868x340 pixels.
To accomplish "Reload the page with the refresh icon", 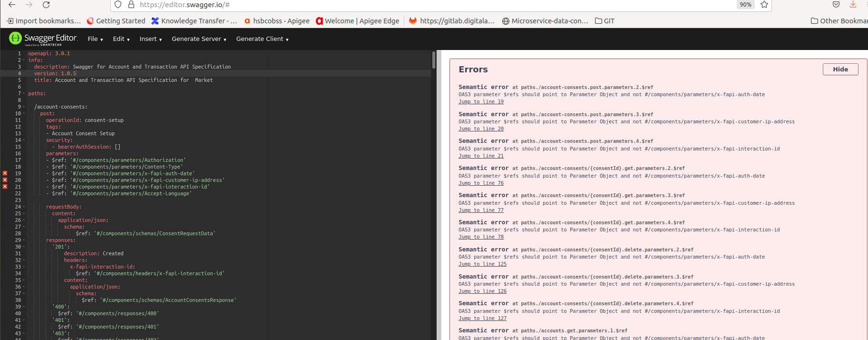I will [46, 5].
